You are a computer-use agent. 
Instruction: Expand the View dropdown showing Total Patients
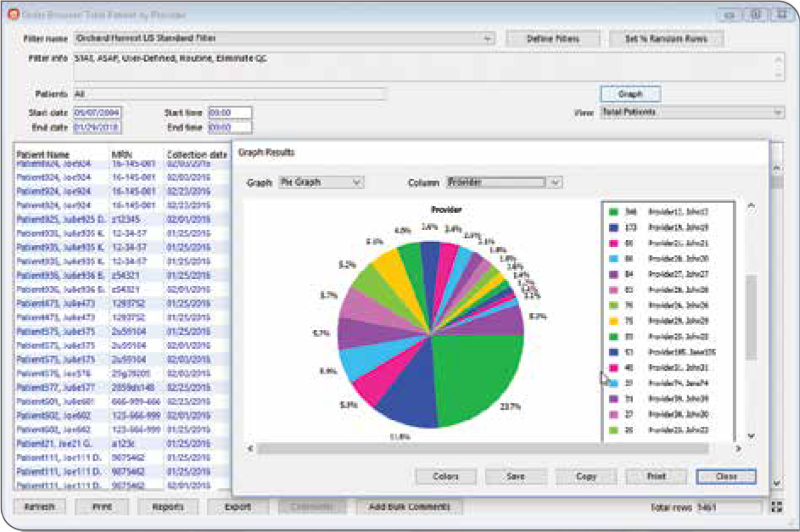point(778,112)
